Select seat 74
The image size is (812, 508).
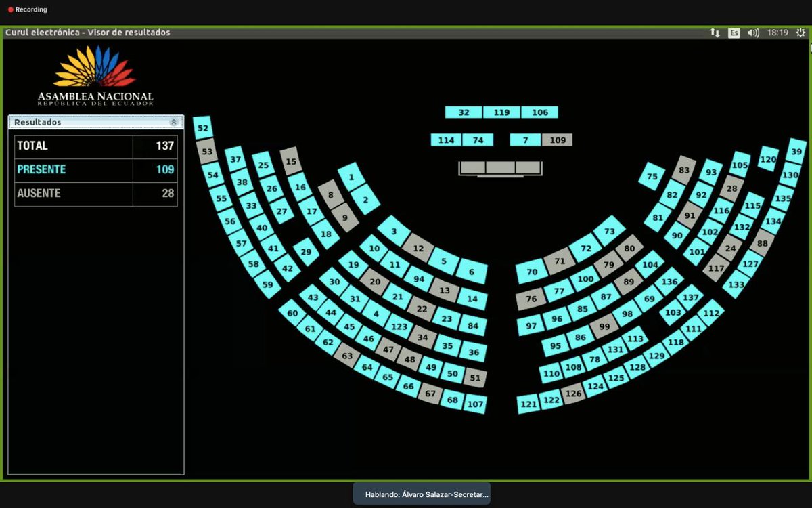coord(478,140)
